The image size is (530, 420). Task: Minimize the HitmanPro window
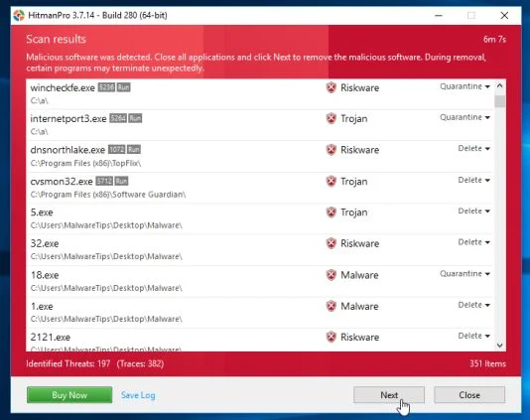[x=439, y=16]
